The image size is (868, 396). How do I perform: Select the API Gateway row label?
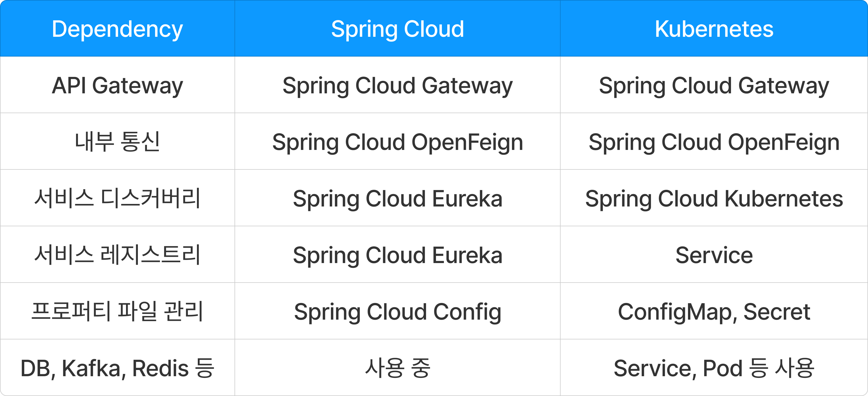click(x=117, y=86)
